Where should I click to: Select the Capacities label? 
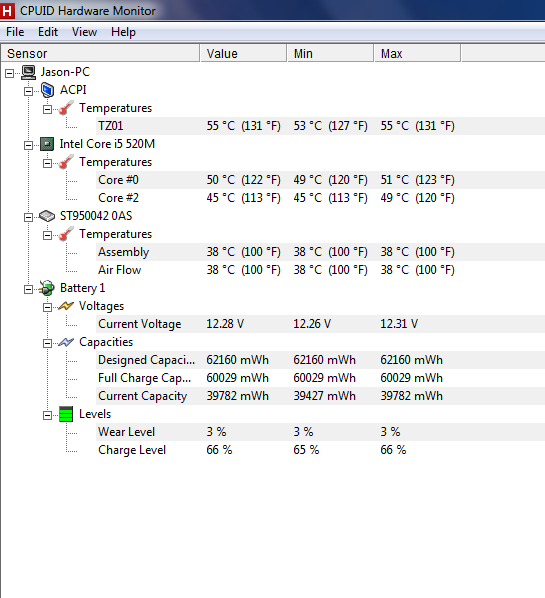[x=106, y=342]
